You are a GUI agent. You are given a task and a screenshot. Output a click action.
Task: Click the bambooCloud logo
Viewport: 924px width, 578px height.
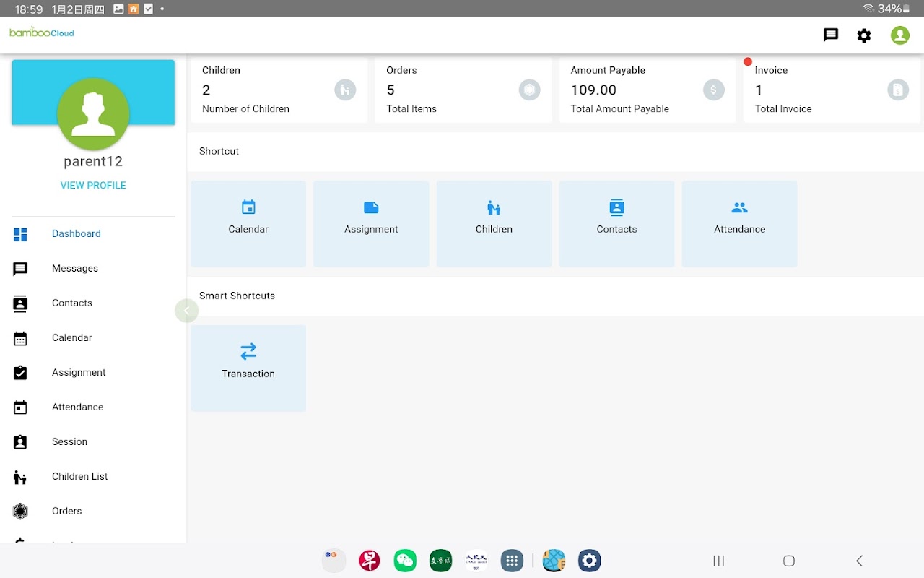(x=42, y=33)
